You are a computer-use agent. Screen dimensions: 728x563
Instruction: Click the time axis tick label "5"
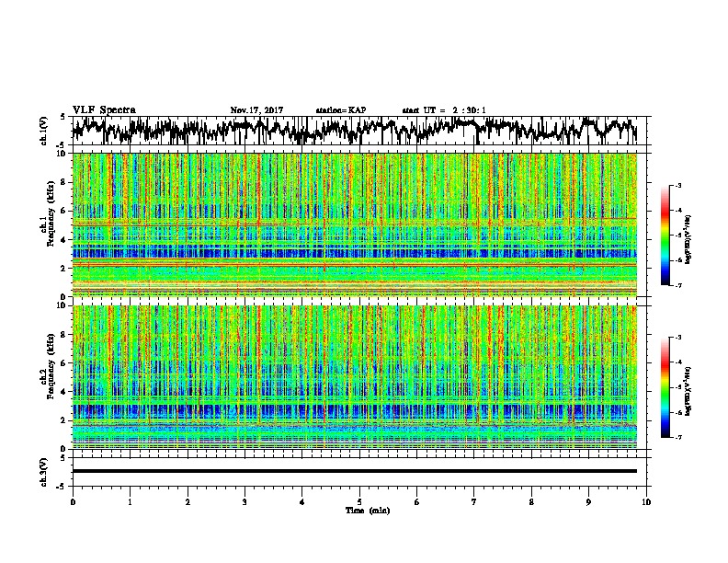[x=359, y=501]
